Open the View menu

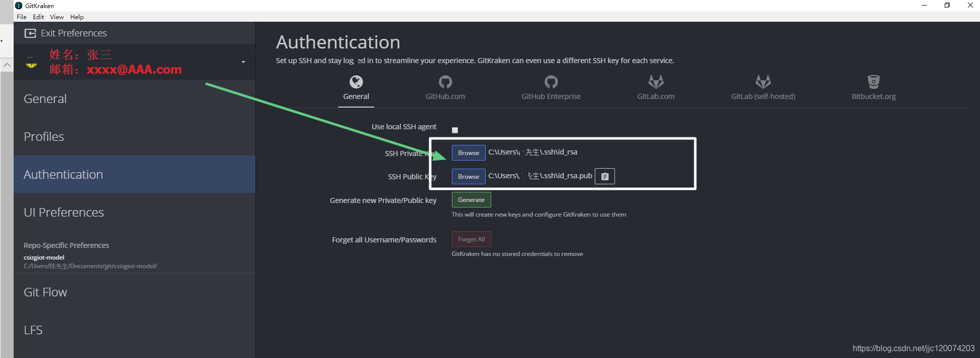pos(57,17)
